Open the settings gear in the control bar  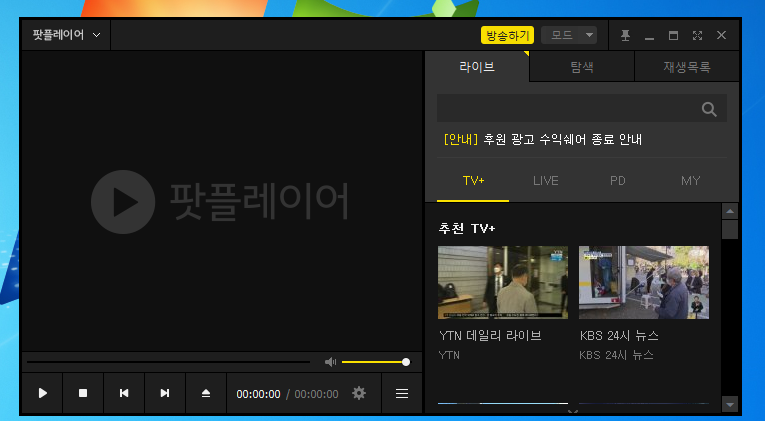click(x=359, y=393)
